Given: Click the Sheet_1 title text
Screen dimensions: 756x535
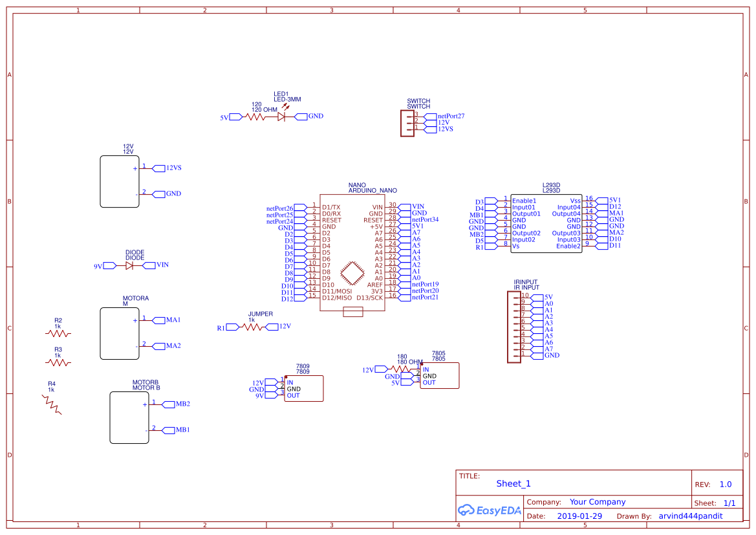Looking at the screenshot, I should pyautogui.click(x=513, y=483).
